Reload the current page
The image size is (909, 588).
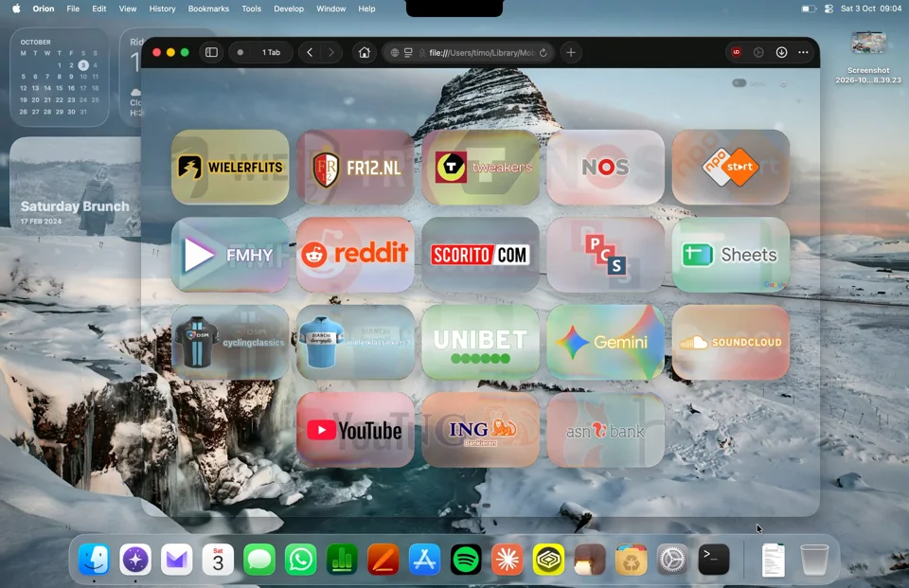[x=544, y=53]
